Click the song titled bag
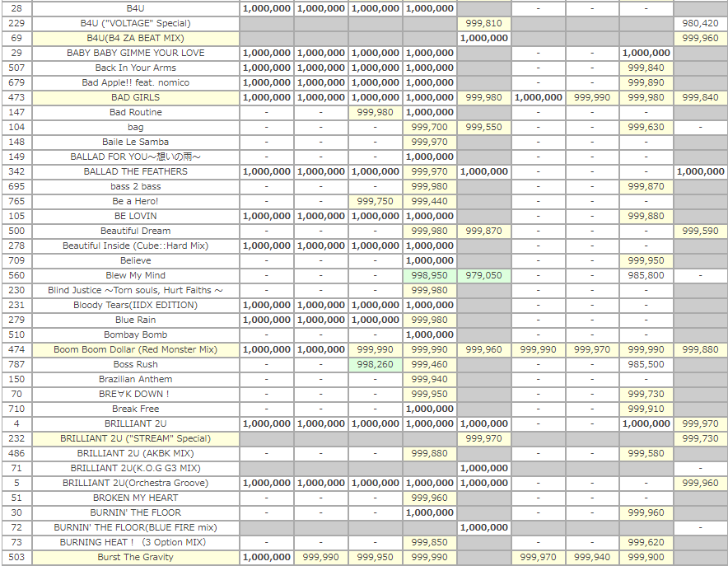Viewport: 728px width, 566px height. pyautogui.click(x=135, y=127)
